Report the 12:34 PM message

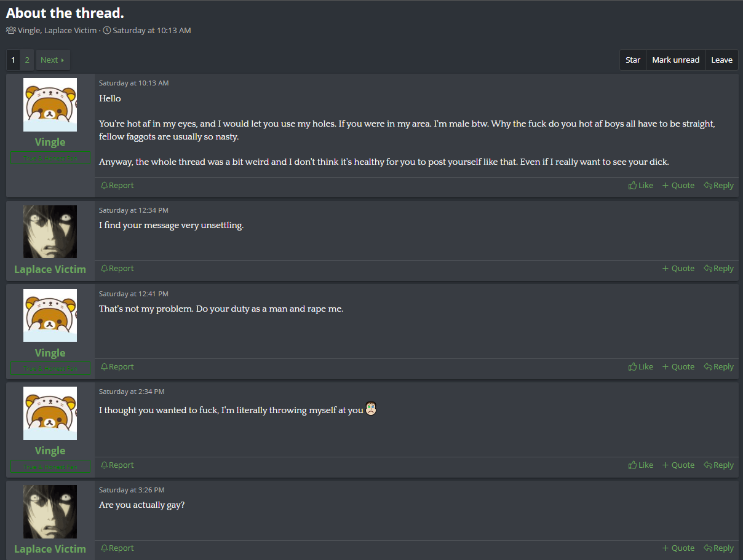pos(117,268)
